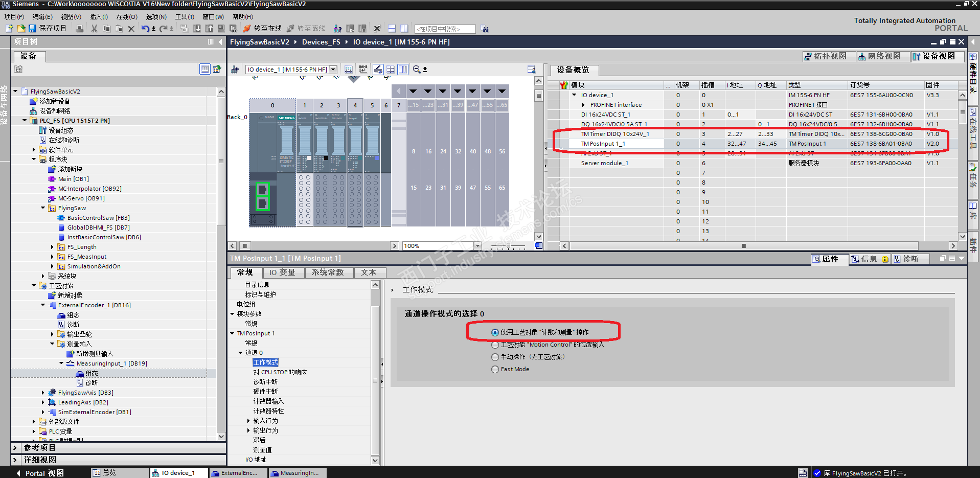Open the Portal 视图 view
The width and height of the screenshot is (980, 478).
pyautogui.click(x=40, y=473)
